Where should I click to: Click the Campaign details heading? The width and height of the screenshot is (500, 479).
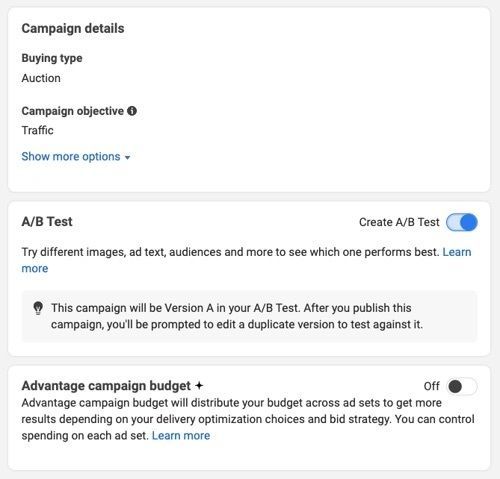[73, 28]
